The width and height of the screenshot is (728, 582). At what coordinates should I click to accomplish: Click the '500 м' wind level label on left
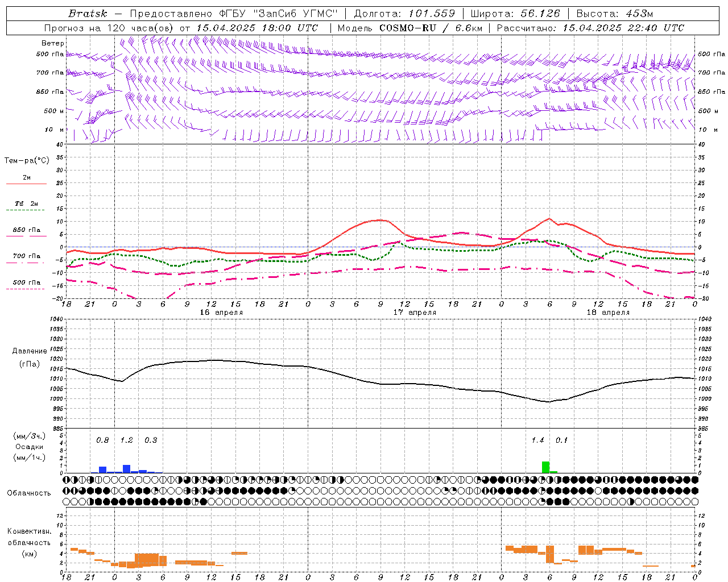(x=54, y=111)
